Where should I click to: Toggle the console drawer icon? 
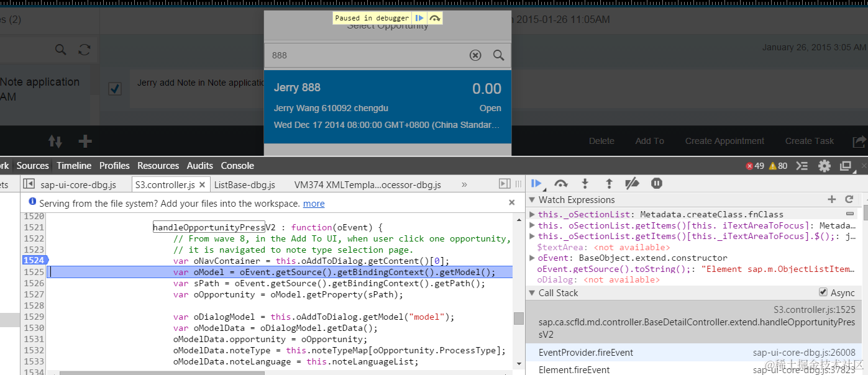click(x=802, y=166)
